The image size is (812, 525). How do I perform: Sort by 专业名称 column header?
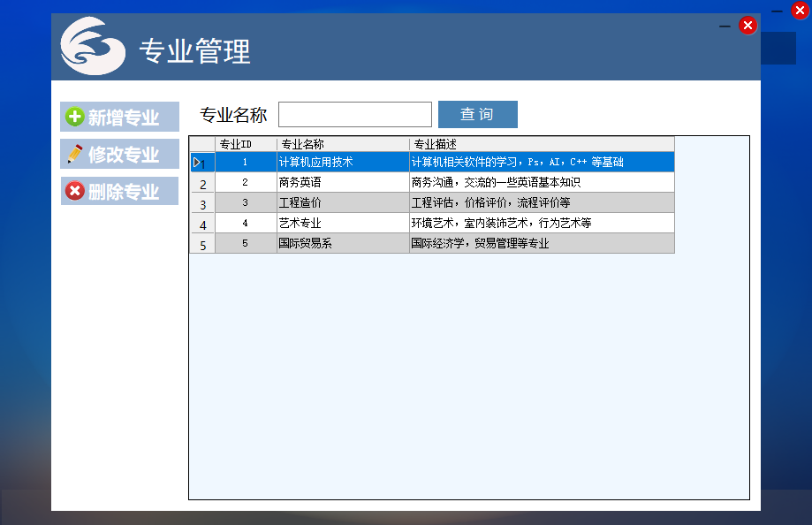(x=343, y=144)
